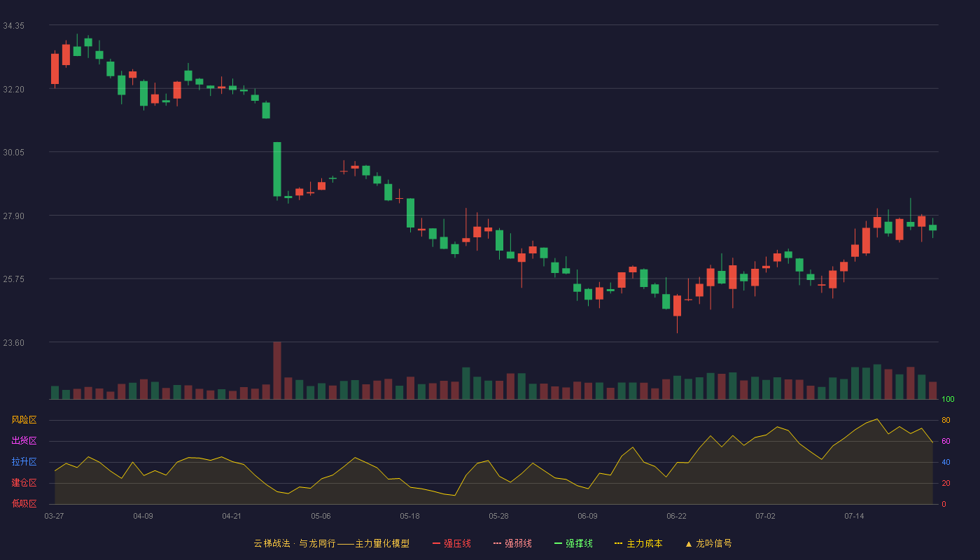Click the 05-06 date label
The image size is (980, 560).
pos(321,516)
